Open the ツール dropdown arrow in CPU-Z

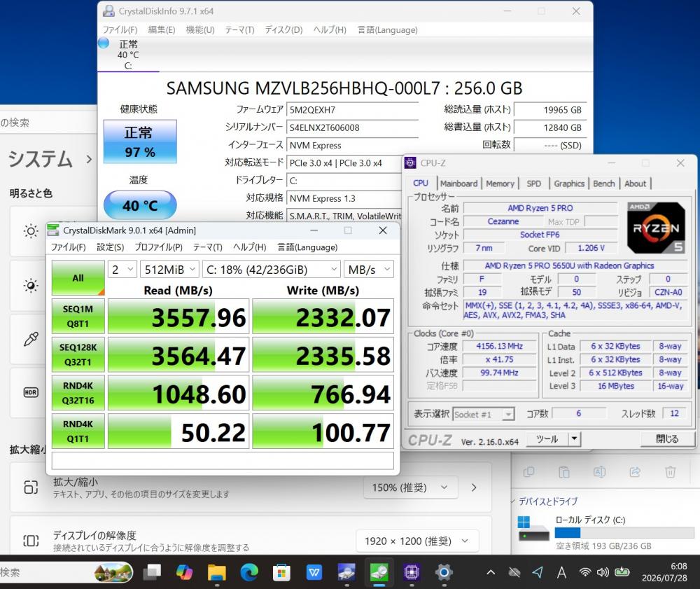(x=574, y=439)
